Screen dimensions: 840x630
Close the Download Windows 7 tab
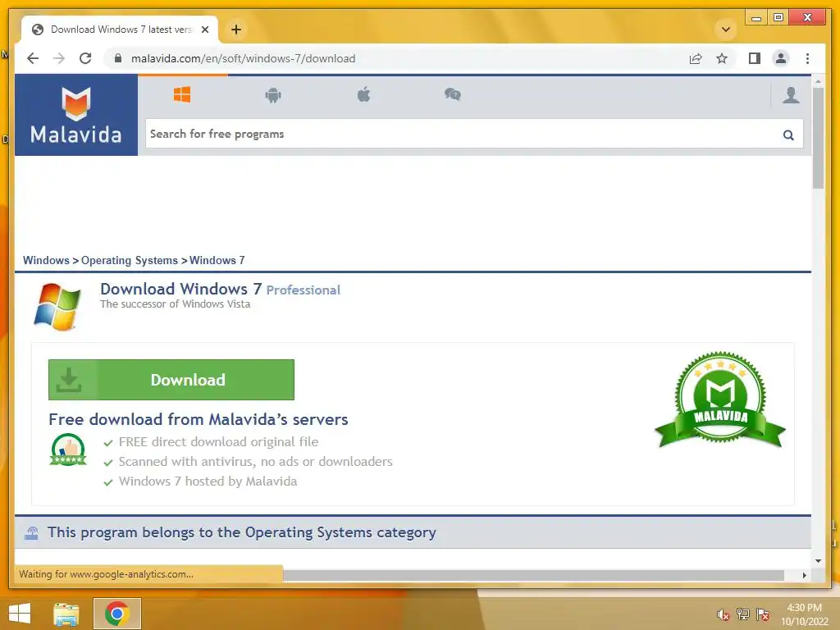point(204,30)
